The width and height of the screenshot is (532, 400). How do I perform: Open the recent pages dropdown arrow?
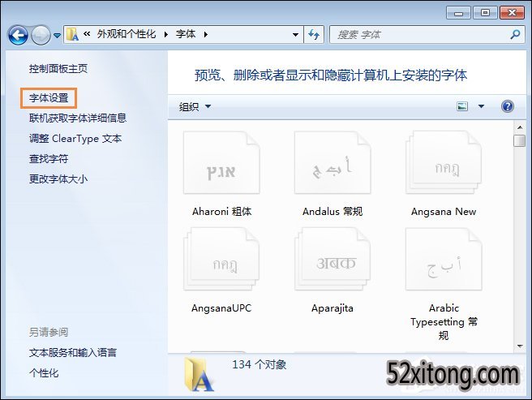(x=58, y=35)
